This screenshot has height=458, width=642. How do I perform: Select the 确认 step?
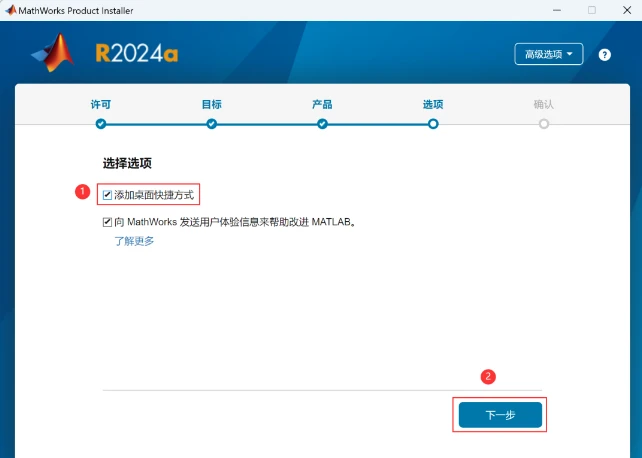pos(544,104)
